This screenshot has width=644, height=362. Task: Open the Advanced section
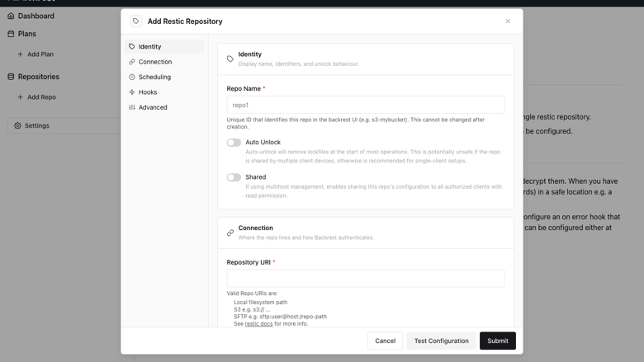coord(164,107)
